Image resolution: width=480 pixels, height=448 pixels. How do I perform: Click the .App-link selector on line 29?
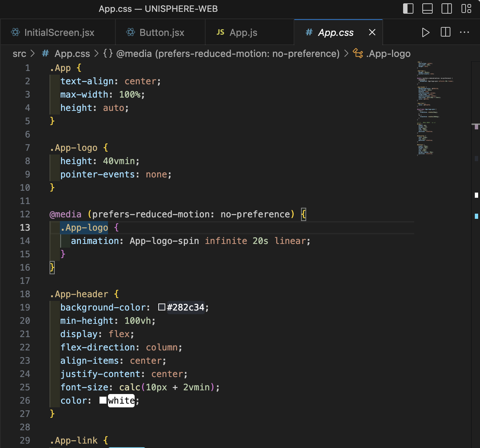[x=74, y=441]
